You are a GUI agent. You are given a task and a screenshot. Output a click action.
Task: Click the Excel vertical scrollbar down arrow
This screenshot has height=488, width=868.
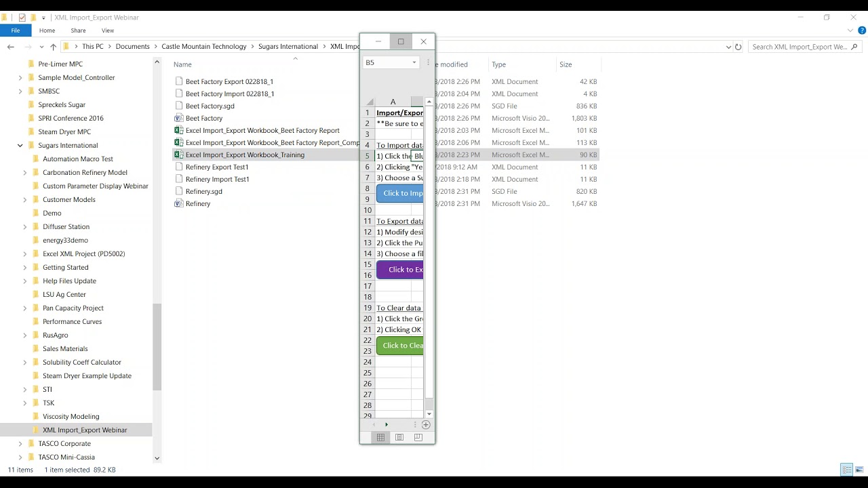point(429,414)
